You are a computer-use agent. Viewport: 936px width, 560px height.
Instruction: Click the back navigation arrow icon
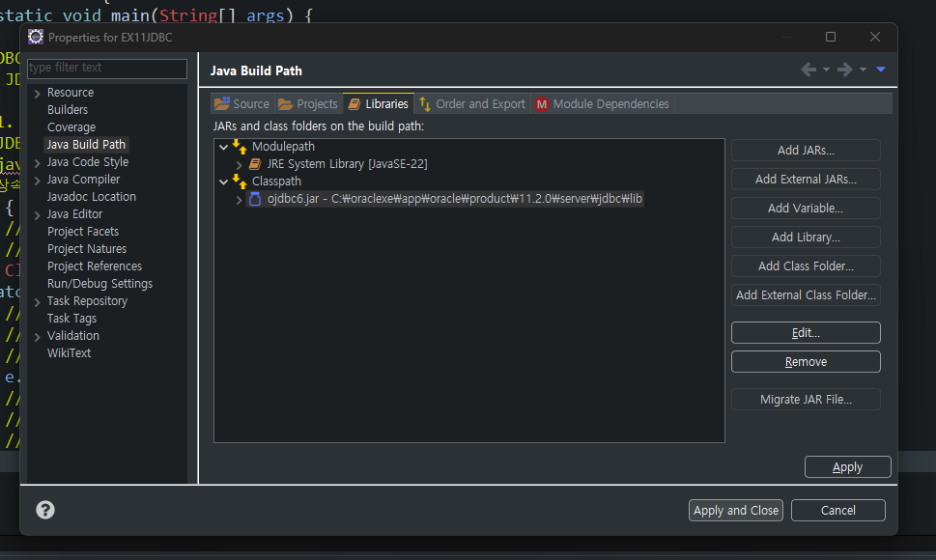pyautogui.click(x=808, y=70)
